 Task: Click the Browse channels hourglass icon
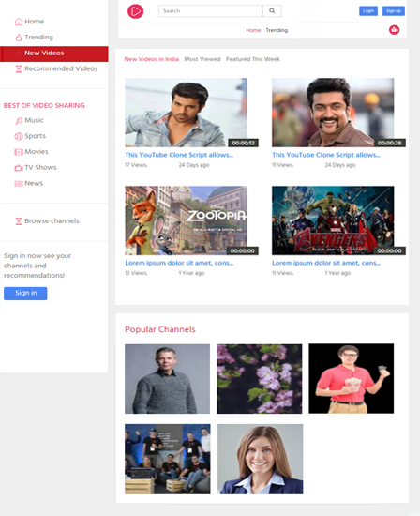tap(19, 221)
